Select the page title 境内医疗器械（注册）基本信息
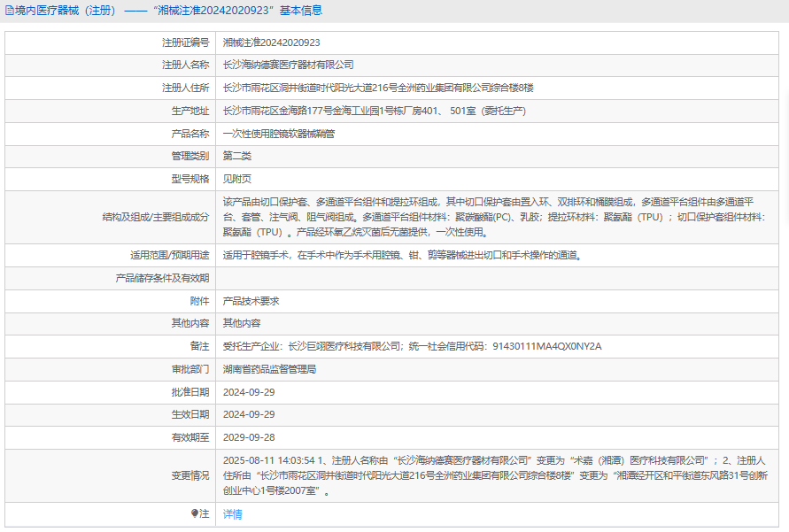789x532 pixels. (x=168, y=11)
